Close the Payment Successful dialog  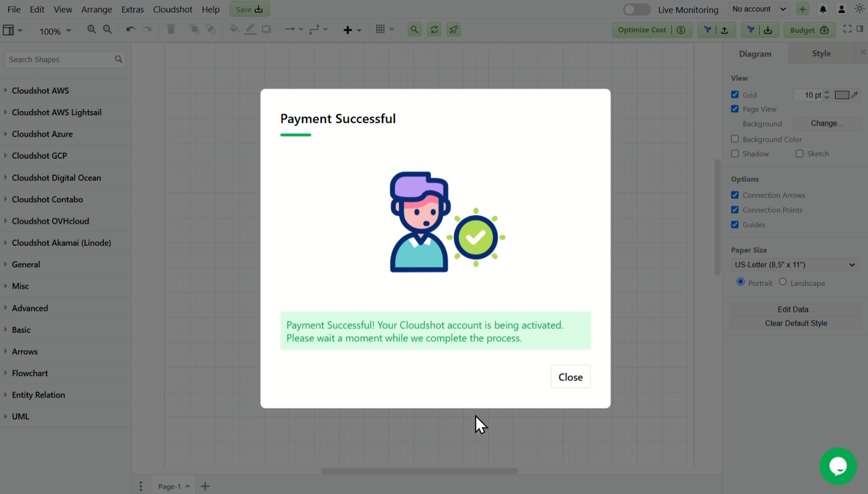pos(570,377)
